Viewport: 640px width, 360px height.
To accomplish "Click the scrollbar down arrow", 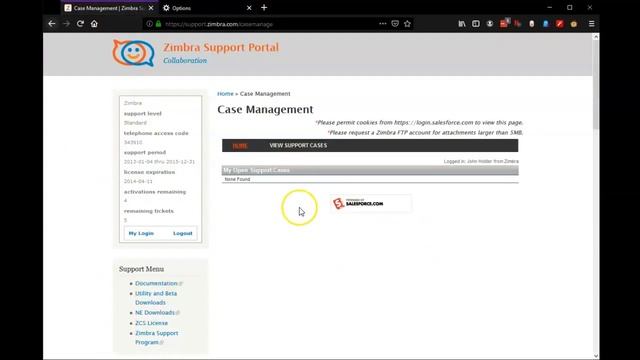I will click(596, 356).
